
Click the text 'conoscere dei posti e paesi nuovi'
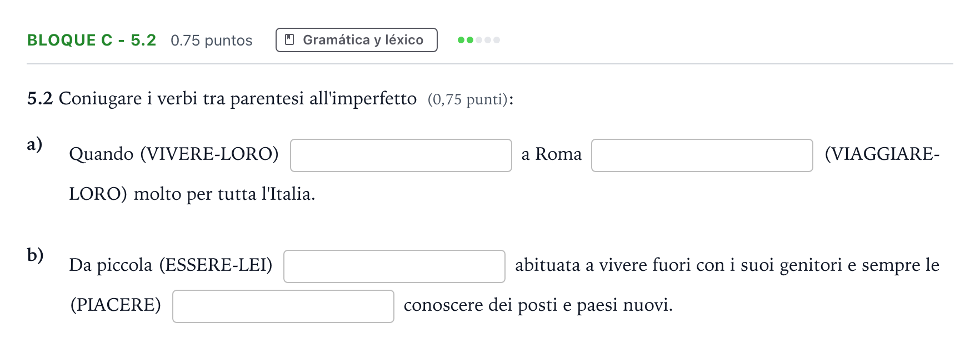pos(537,305)
